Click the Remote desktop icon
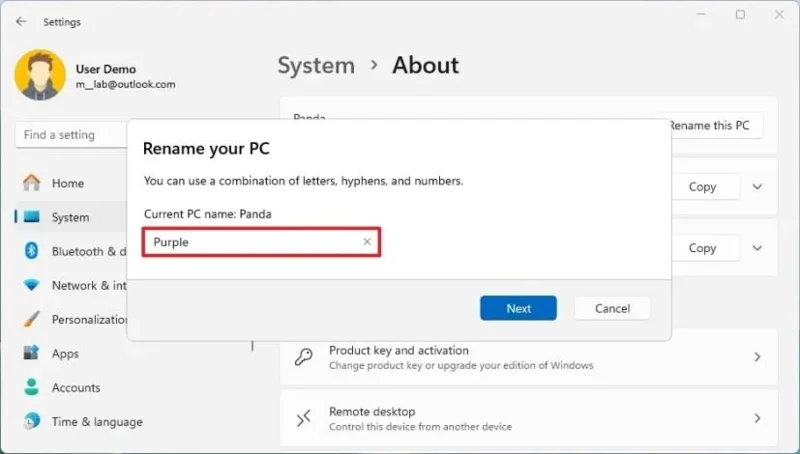This screenshot has height=454, width=800. (x=304, y=418)
